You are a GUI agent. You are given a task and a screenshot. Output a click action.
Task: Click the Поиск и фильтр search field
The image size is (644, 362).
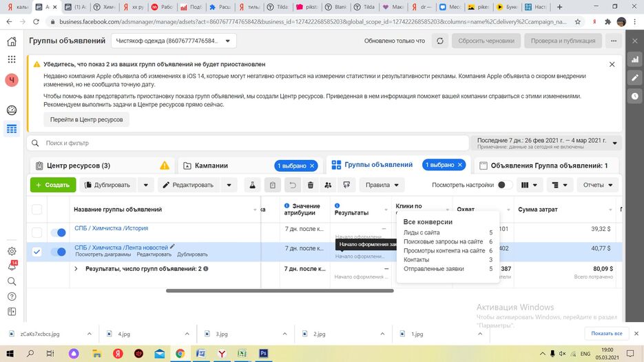pos(248,143)
